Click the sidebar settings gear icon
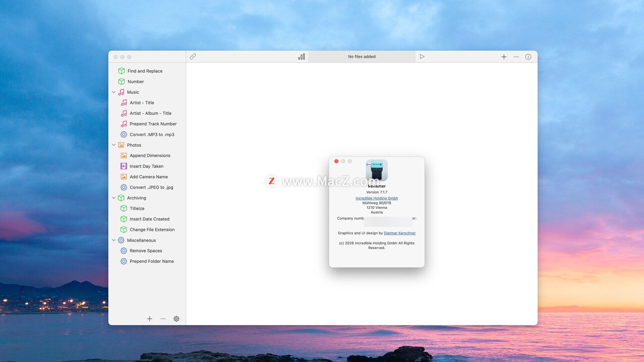This screenshot has width=644, height=362. (176, 319)
